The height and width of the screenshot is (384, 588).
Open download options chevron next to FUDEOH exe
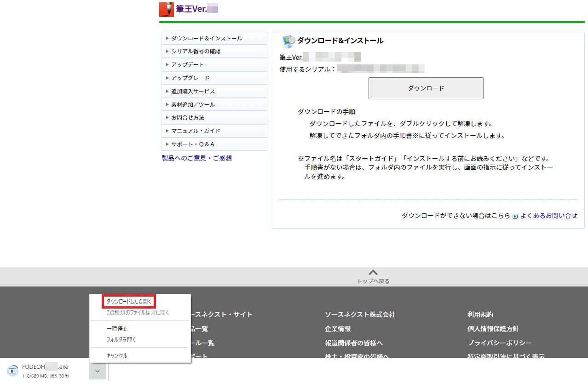pos(98,371)
